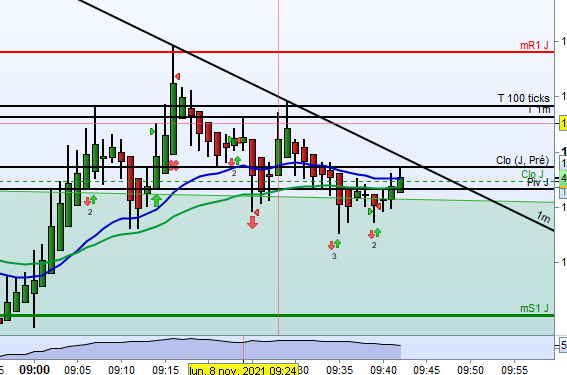The width and height of the screenshot is (567, 375).
Task: Click the last green candle near 09:42
Action: [x=400, y=185]
